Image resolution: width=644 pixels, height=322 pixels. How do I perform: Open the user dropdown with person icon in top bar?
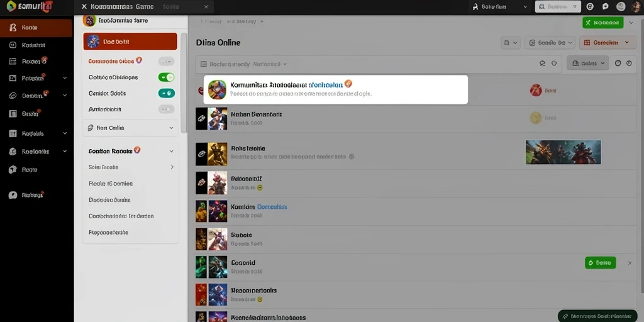[x=499, y=6]
